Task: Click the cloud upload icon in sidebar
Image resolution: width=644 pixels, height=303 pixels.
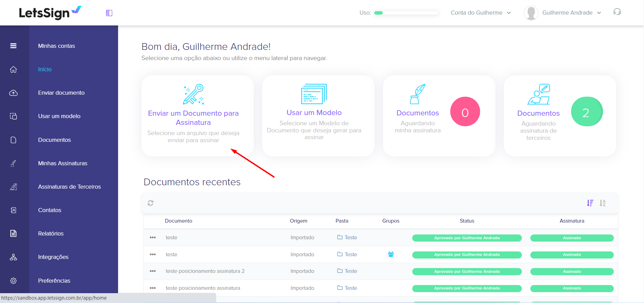Action: pyautogui.click(x=13, y=93)
